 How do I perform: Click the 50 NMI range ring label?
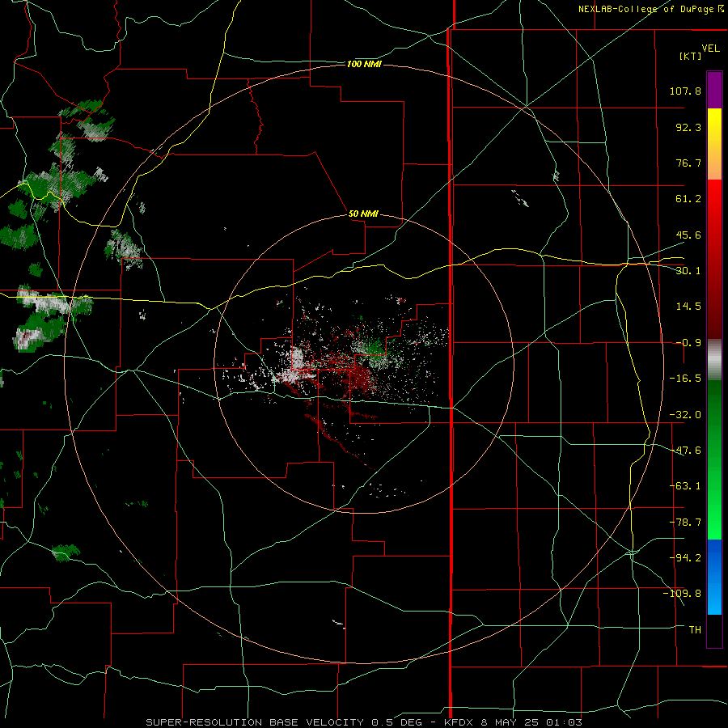(x=363, y=214)
